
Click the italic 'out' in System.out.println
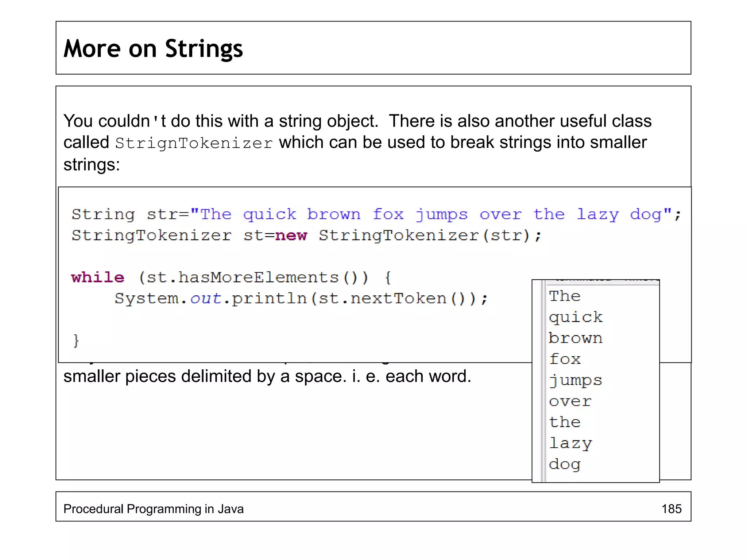click(x=206, y=299)
